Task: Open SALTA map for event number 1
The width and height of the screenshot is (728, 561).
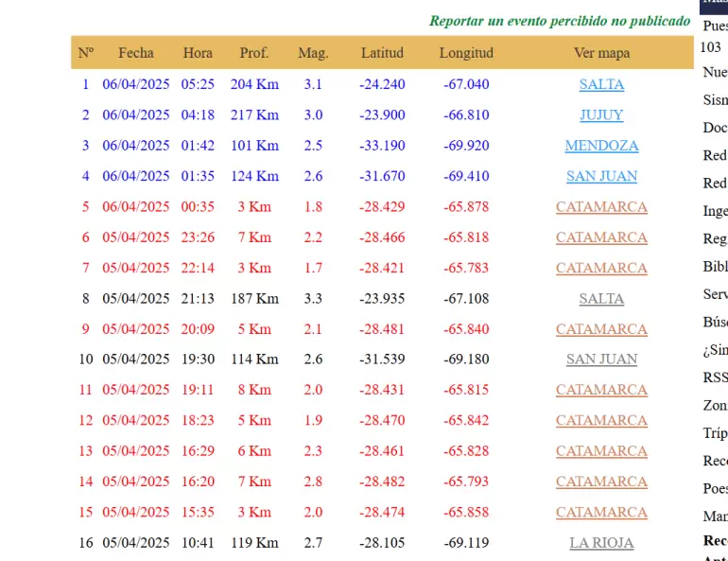Action: pos(601,84)
